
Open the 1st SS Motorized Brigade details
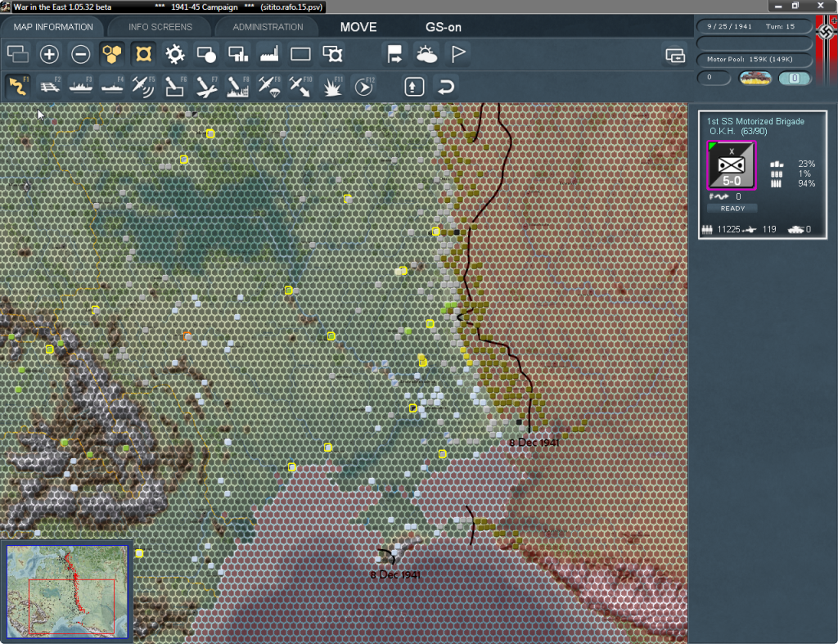pyautogui.click(x=755, y=121)
